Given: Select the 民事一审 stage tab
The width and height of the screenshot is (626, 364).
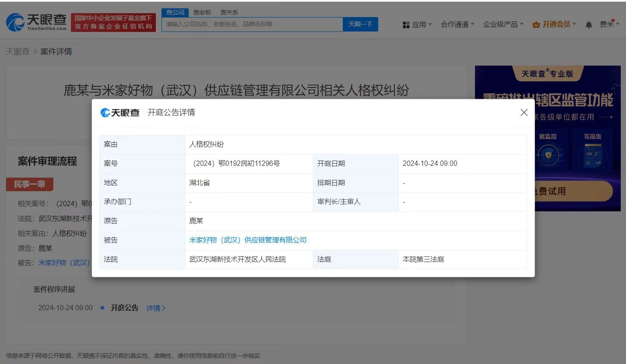Looking at the screenshot, I should point(29,184).
